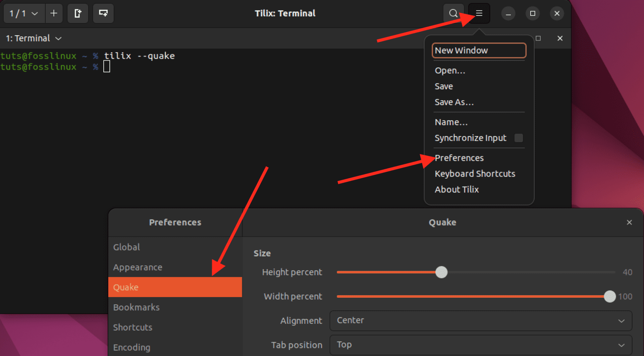The width and height of the screenshot is (644, 356).
Task: Select Preferences from the menu
Action: [459, 158]
